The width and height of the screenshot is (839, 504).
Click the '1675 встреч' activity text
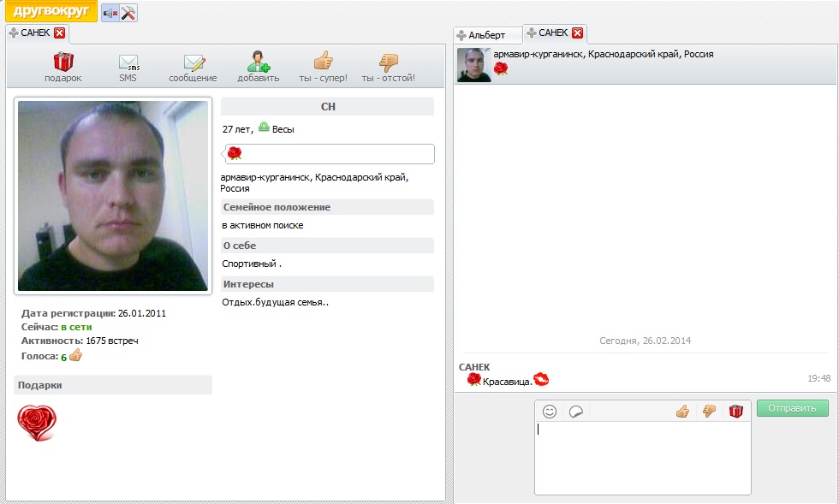click(112, 341)
